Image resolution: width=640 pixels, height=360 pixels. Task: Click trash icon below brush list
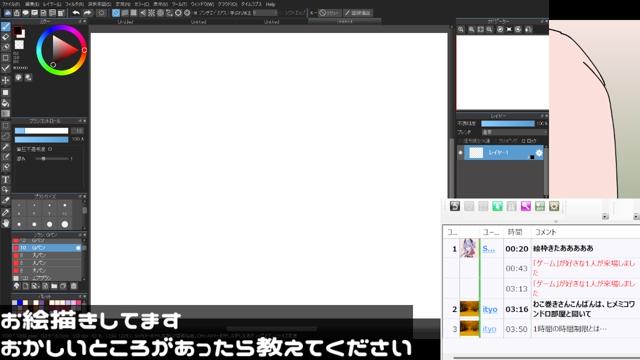tap(73, 286)
